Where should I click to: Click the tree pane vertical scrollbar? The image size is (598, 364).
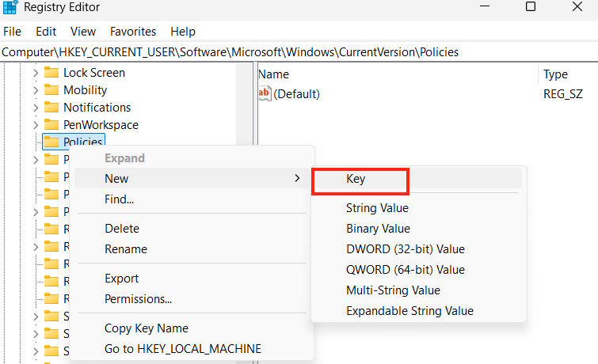[244, 104]
